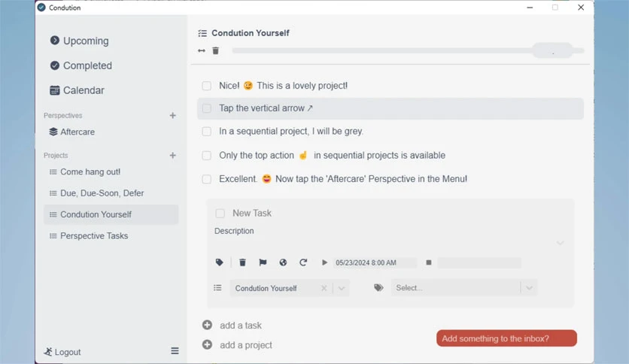Flag the task with flag icon
The image size is (629, 364).
tap(263, 262)
